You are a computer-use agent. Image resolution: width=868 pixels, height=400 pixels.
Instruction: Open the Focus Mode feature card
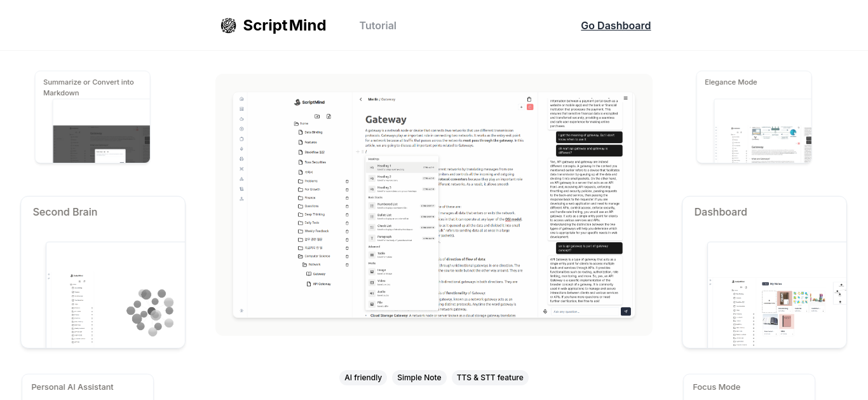(x=749, y=387)
